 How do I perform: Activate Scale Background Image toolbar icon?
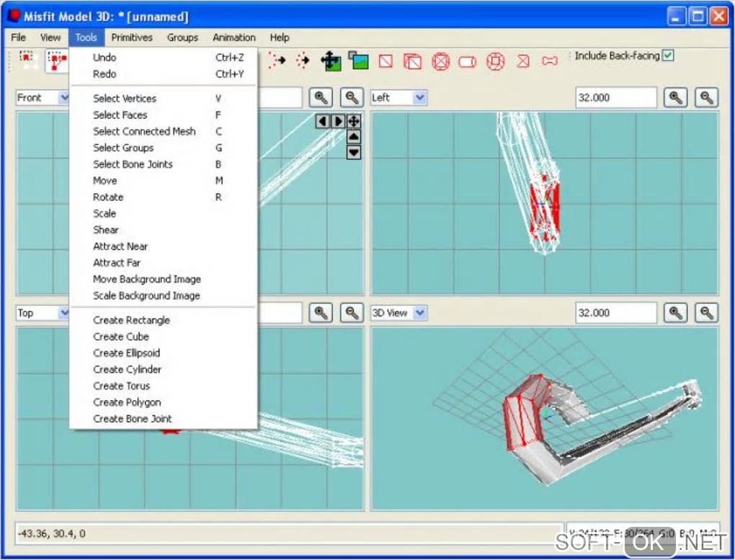[359, 61]
